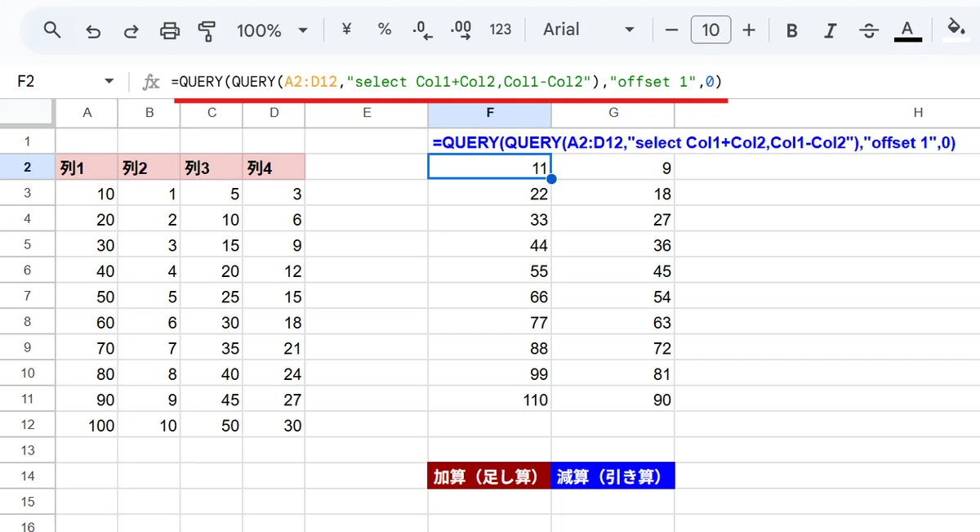Select cell F2 with value 11
This screenshot has width=980, height=532.
[x=489, y=168]
